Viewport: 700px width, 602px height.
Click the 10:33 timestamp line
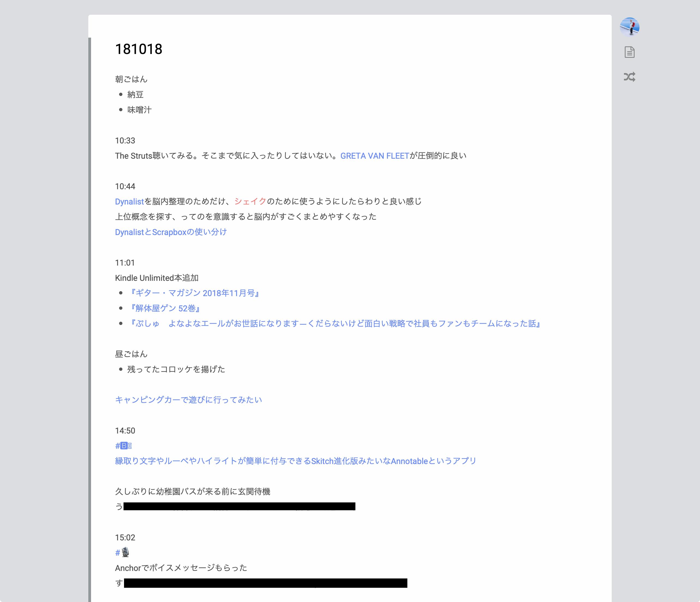[x=125, y=140]
